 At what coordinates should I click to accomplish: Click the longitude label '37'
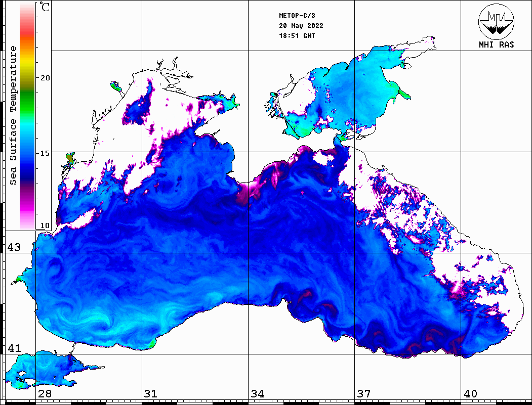[364, 393]
